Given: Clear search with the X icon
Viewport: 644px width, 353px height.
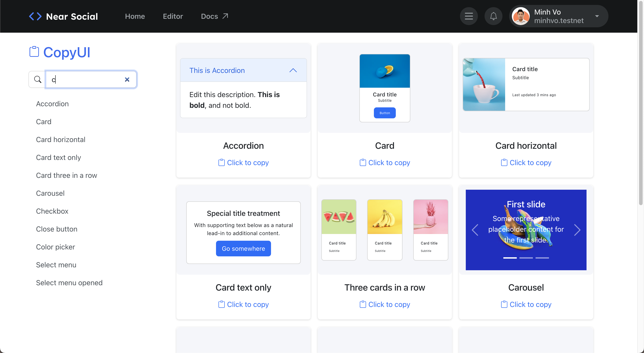Looking at the screenshot, I should (127, 80).
